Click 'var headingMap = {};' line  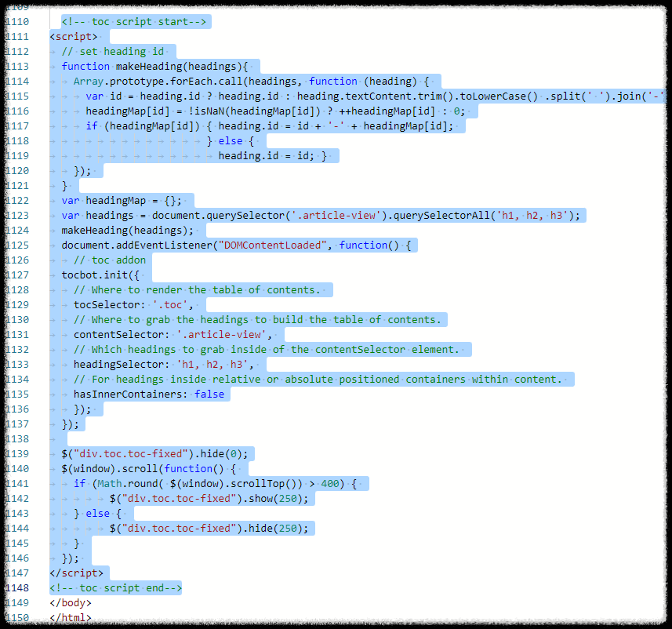pyautogui.click(x=122, y=201)
